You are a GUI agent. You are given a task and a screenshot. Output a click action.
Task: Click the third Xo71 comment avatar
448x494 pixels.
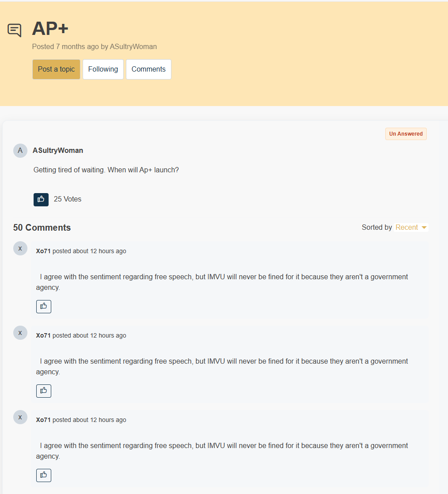pyautogui.click(x=20, y=418)
